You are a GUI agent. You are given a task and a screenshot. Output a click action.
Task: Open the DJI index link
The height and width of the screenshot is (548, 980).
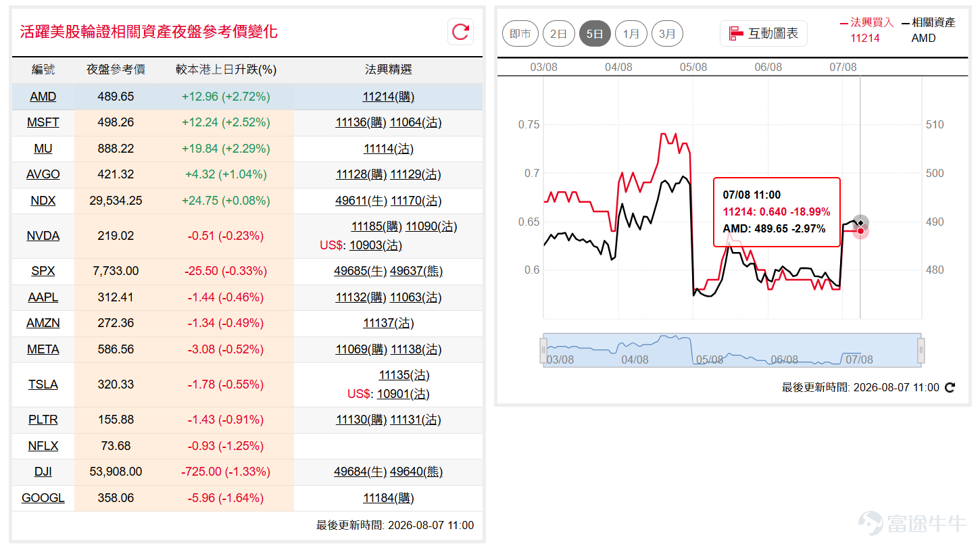pos(43,472)
